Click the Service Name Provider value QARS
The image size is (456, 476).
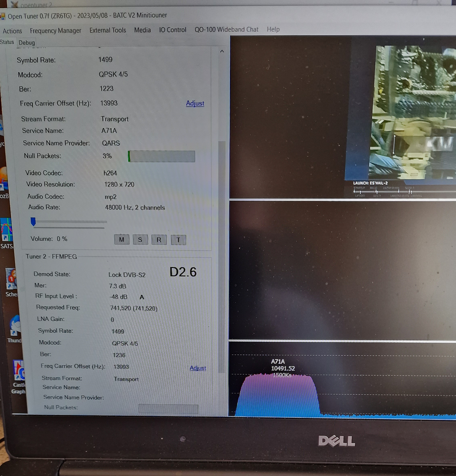pos(111,143)
